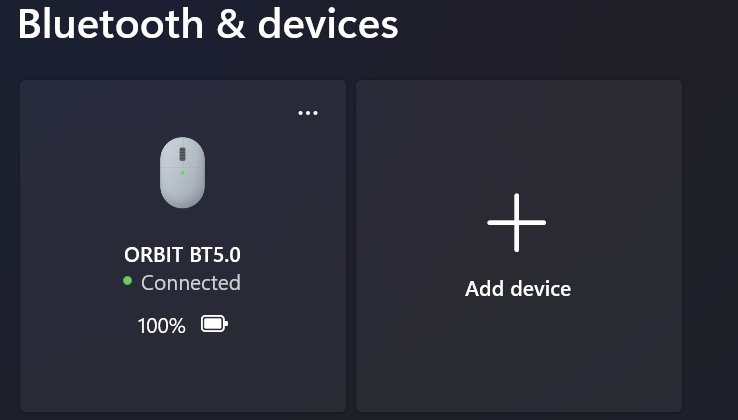
Task: Click the ampersand in the page heading
Action: (231, 24)
